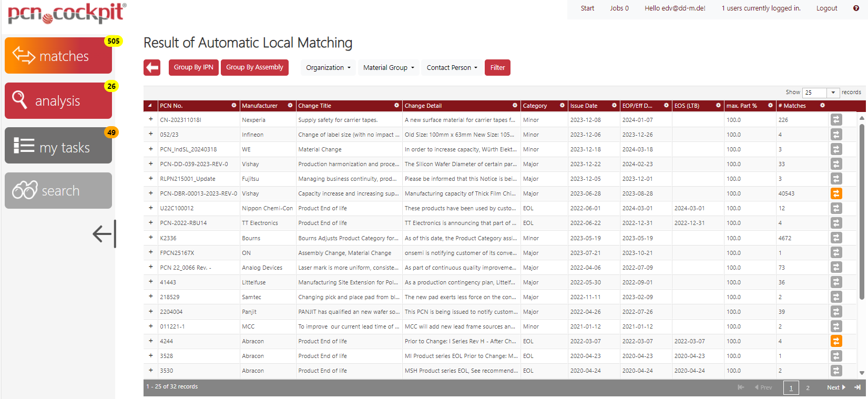Click the table vertical scrollbar

click(x=862, y=211)
